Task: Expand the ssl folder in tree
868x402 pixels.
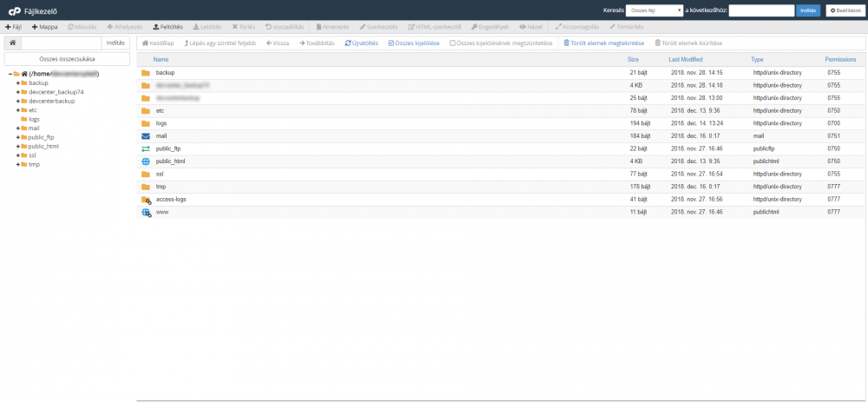Action: pos(17,155)
